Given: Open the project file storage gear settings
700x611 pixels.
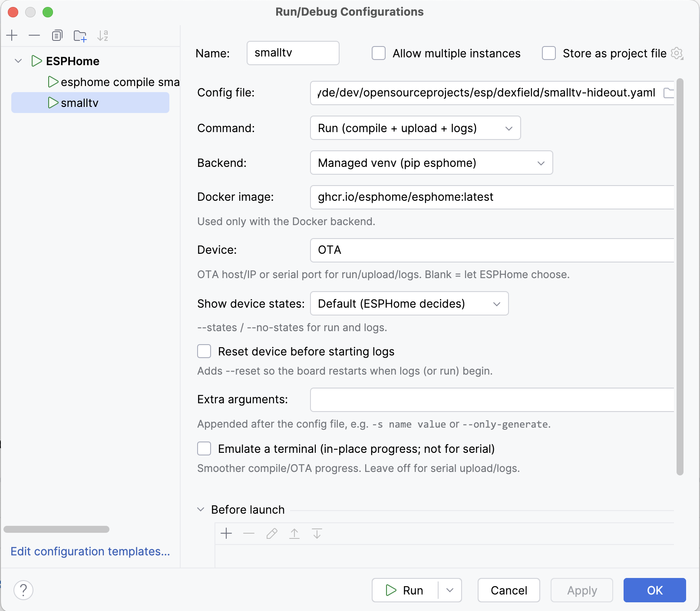Looking at the screenshot, I should pos(677,53).
